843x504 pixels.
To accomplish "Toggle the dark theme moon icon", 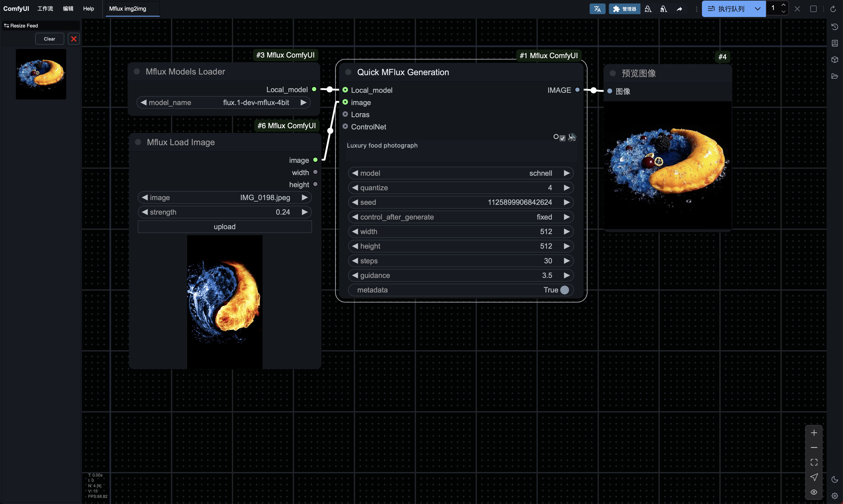I will point(835,479).
